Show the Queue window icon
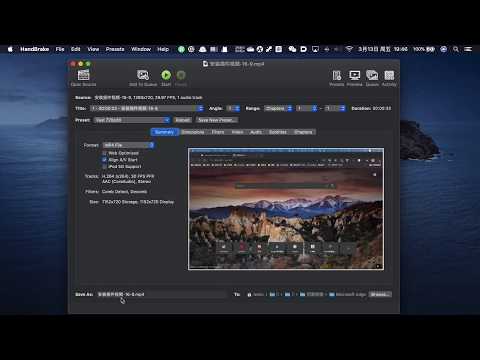This screenshot has height=360, width=480. 372,75
